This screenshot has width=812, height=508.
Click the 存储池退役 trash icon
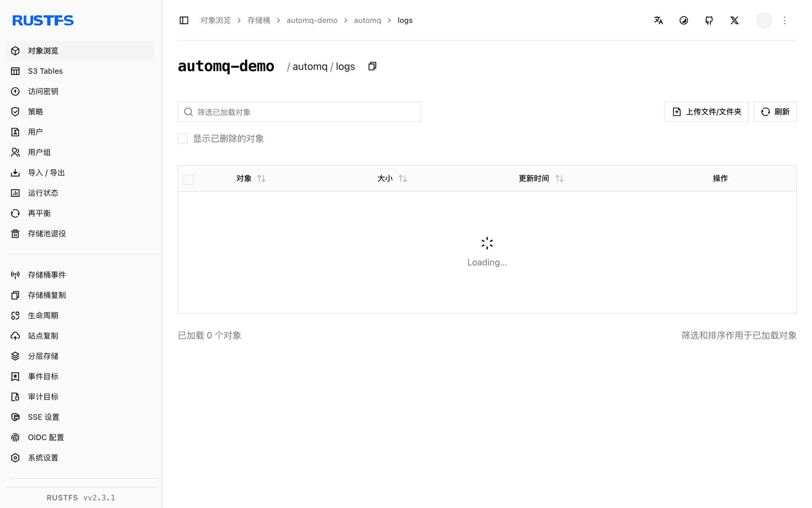tap(15, 234)
